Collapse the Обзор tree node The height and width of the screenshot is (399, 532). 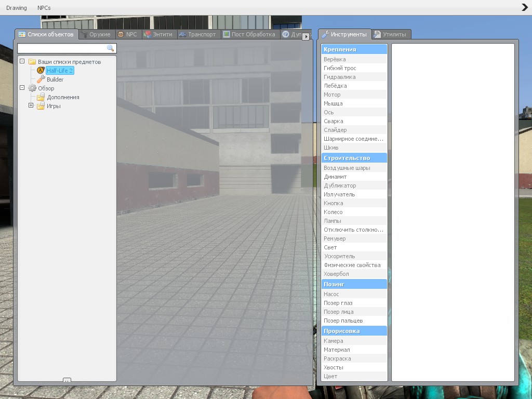click(22, 88)
